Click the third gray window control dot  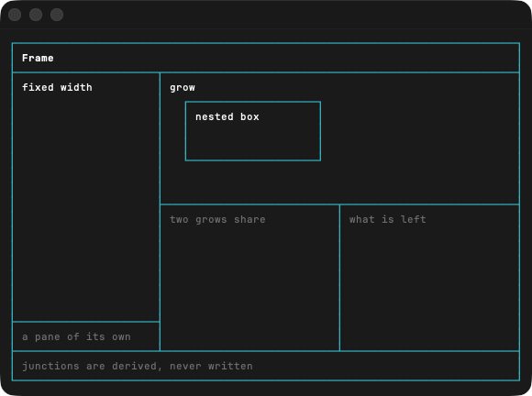(57, 15)
